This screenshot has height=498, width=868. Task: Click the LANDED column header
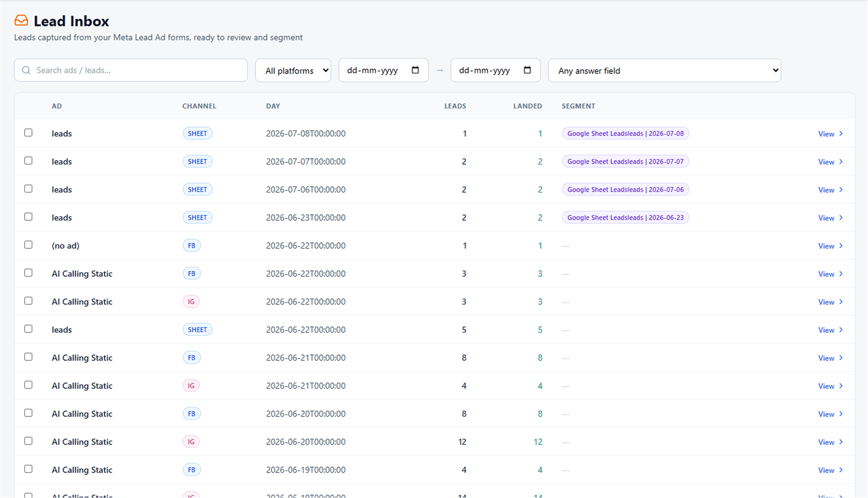click(x=527, y=106)
